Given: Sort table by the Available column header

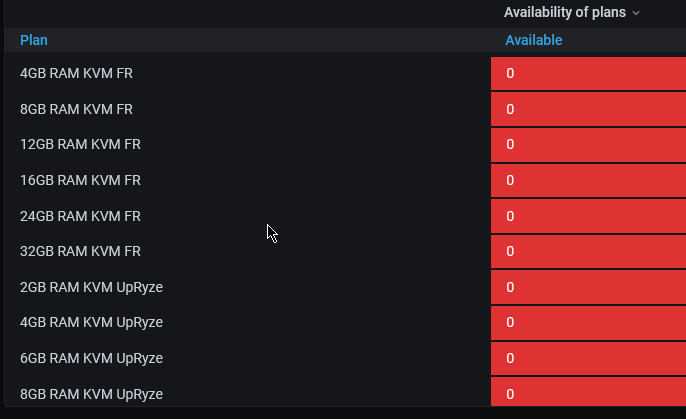Looking at the screenshot, I should tap(533, 40).
